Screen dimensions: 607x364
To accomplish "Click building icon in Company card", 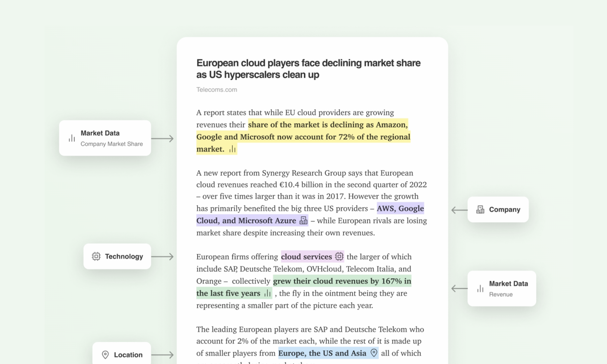I will [480, 209].
